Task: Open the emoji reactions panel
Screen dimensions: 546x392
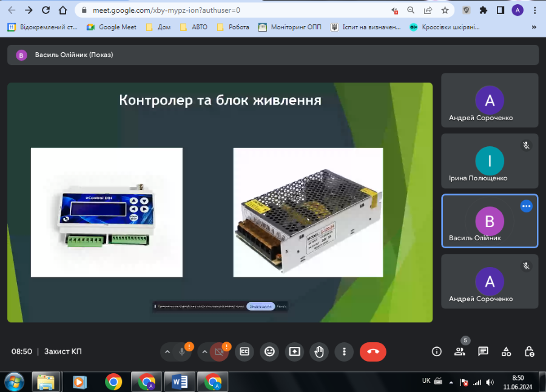Action: click(269, 351)
